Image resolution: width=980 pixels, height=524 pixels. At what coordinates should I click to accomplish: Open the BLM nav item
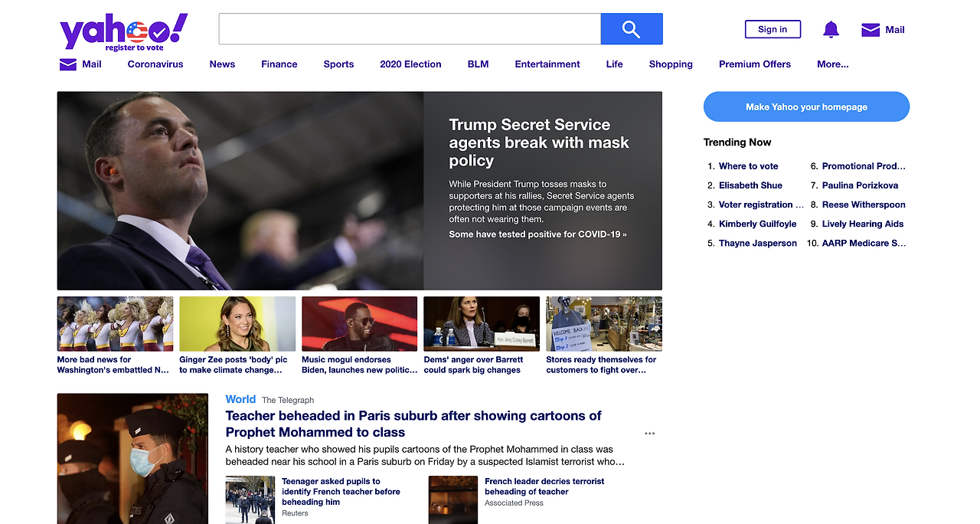(x=478, y=64)
